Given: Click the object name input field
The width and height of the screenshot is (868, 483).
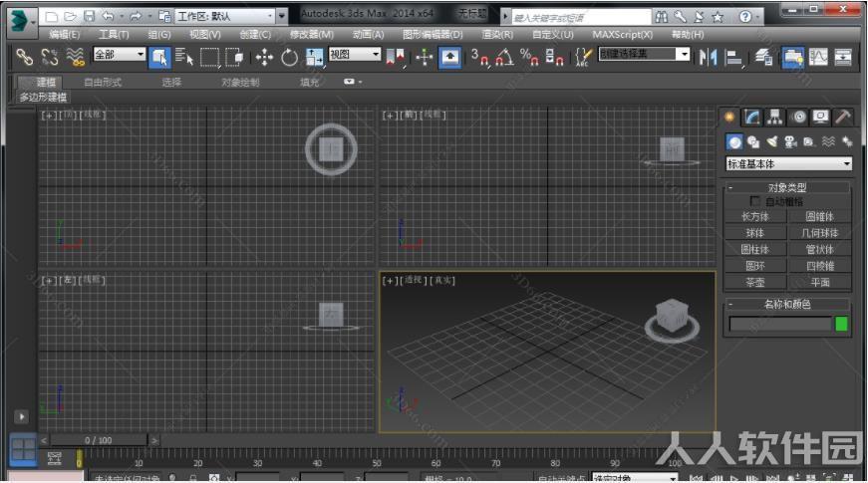Looking at the screenshot, I should point(780,325).
